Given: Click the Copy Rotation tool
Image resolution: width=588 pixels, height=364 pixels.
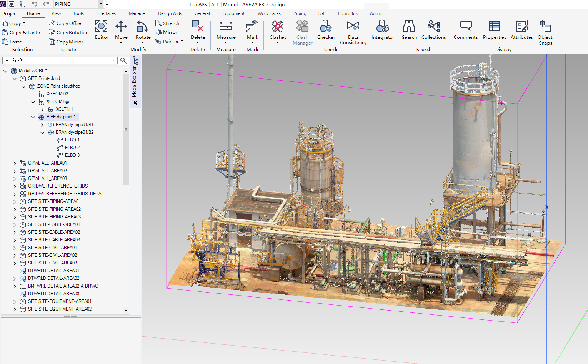Looking at the screenshot, I should [x=69, y=33].
